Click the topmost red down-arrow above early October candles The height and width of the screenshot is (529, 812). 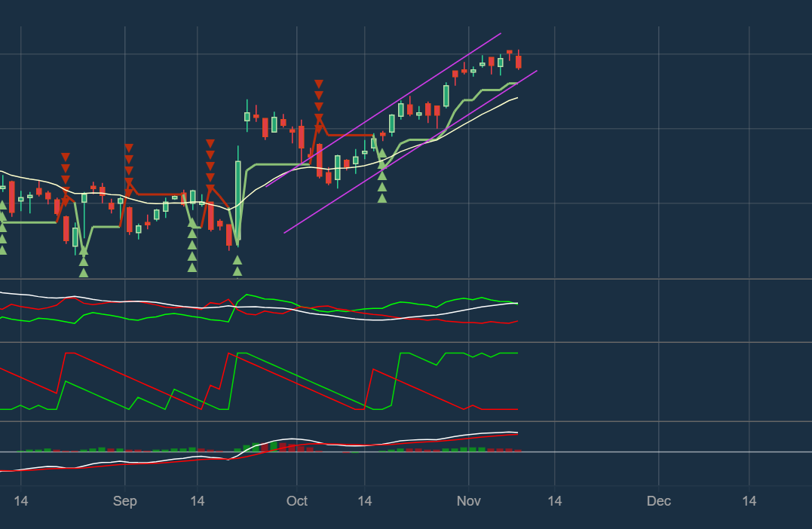319,84
